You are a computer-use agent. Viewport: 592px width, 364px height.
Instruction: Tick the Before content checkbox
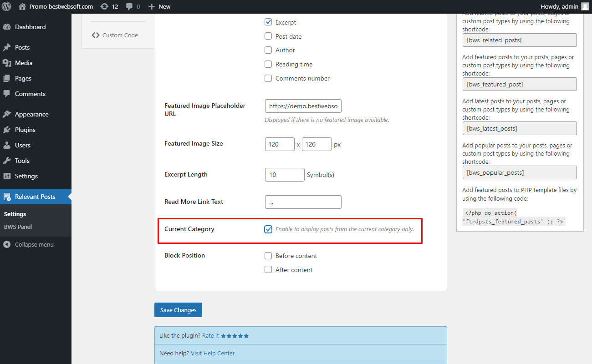coord(268,256)
